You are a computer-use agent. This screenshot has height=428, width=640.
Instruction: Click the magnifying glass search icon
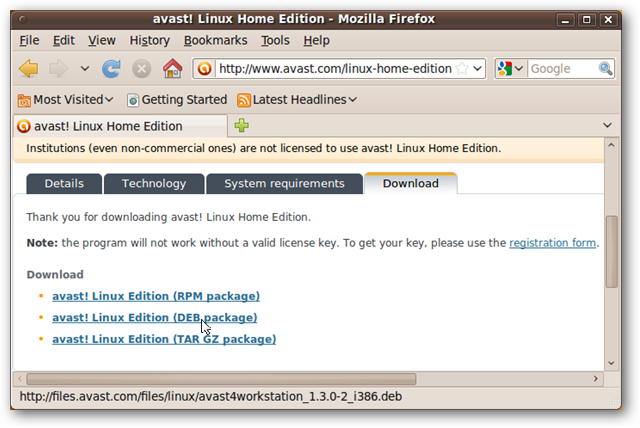[x=605, y=69]
